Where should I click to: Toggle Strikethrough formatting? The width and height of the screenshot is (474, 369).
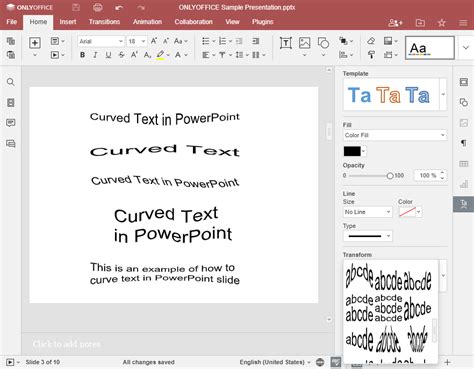click(x=121, y=55)
